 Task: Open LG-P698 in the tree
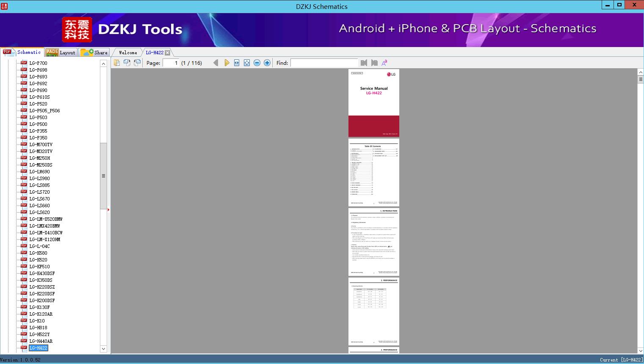(39, 70)
